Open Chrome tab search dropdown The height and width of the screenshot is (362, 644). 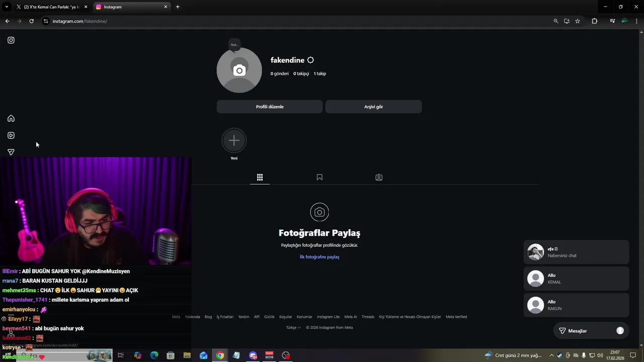[x=7, y=7]
